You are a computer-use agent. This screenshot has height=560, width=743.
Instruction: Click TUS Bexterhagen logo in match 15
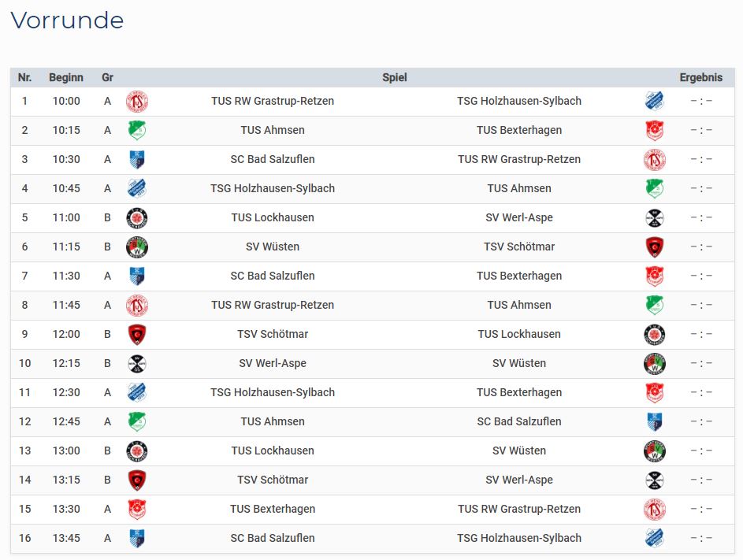(137, 509)
